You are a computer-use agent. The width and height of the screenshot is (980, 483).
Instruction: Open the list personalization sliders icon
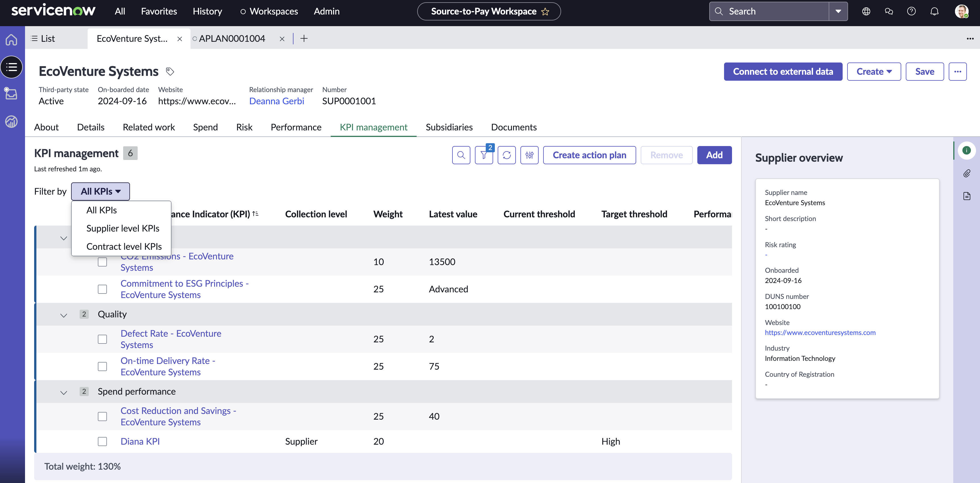tap(530, 155)
